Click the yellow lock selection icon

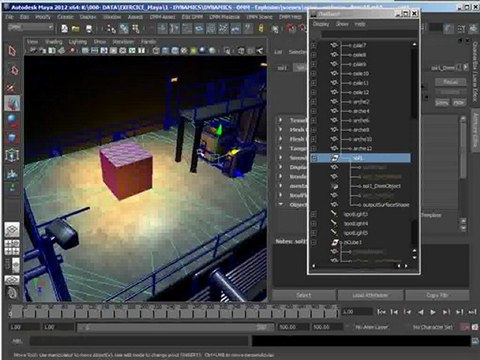[x=261, y=28]
